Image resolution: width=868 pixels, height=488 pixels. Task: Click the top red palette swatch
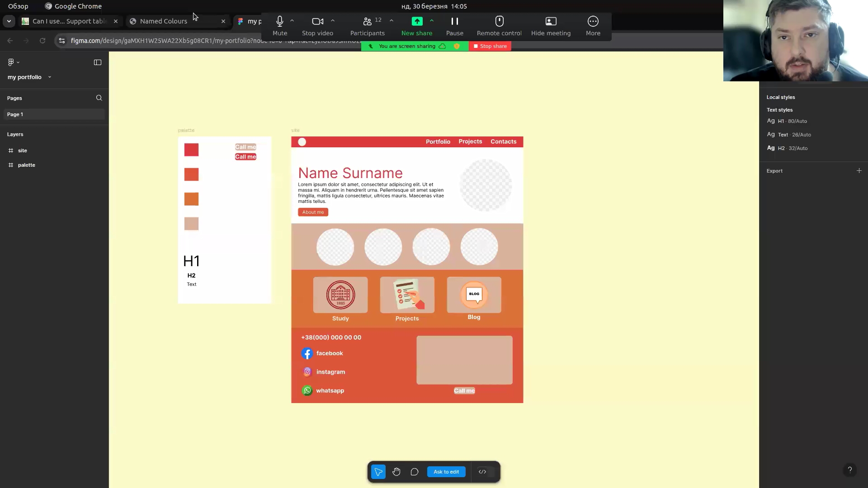click(x=191, y=150)
